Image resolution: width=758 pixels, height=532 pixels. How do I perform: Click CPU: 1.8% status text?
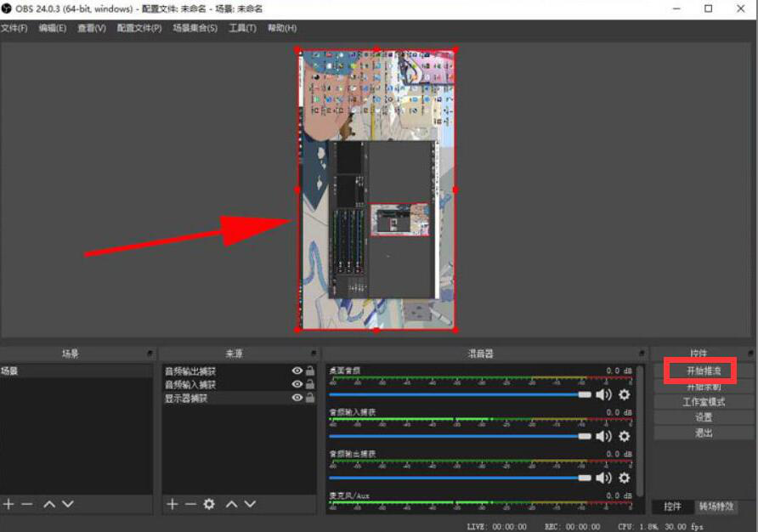coord(638,526)
